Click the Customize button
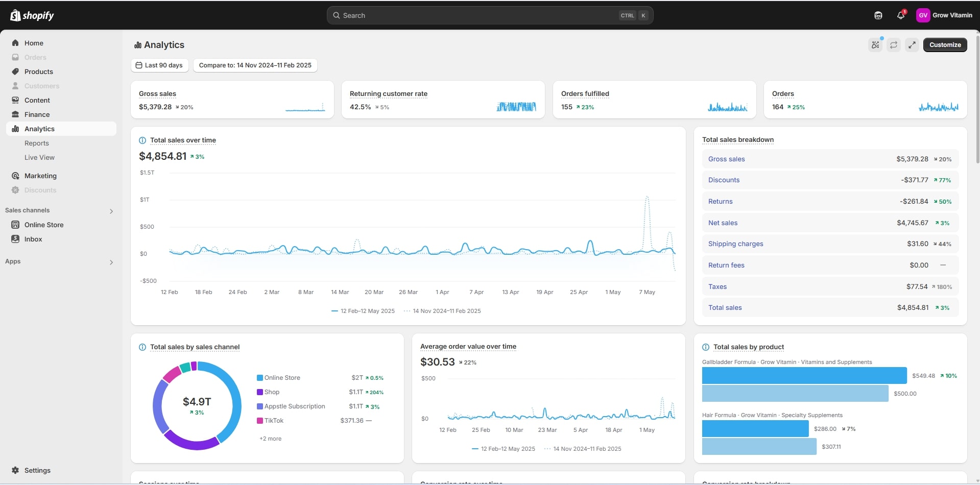This screenshot has width=980, height=485. click(945, 45)
